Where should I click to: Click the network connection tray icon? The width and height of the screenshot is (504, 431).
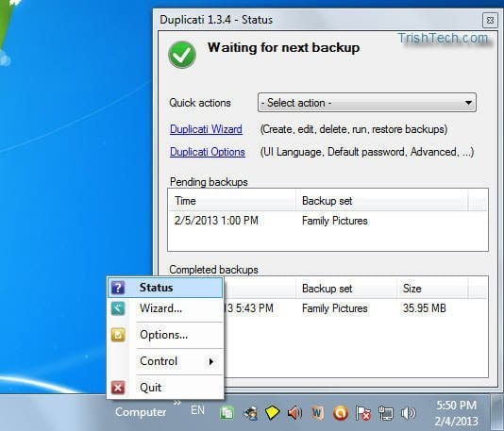tap(385, 413)
